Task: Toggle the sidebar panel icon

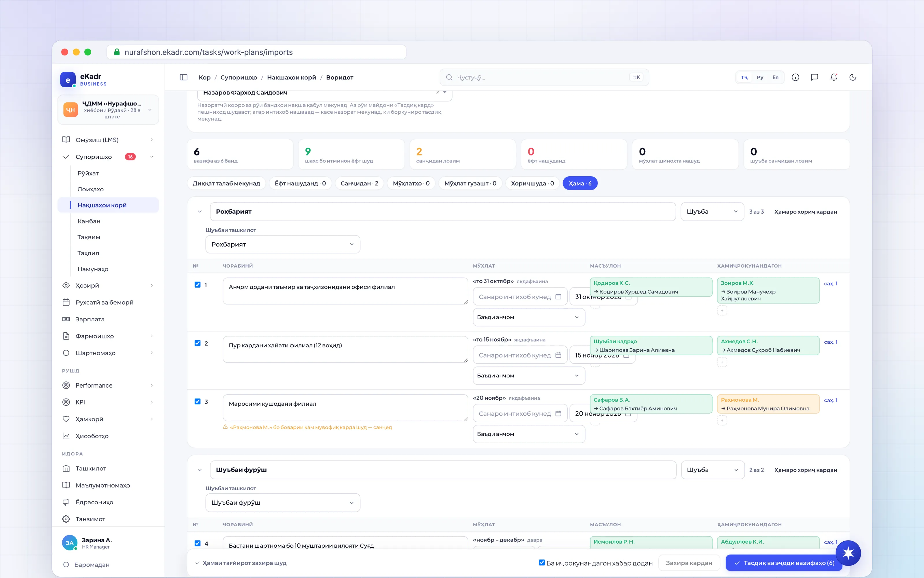Action: [184, 77]
